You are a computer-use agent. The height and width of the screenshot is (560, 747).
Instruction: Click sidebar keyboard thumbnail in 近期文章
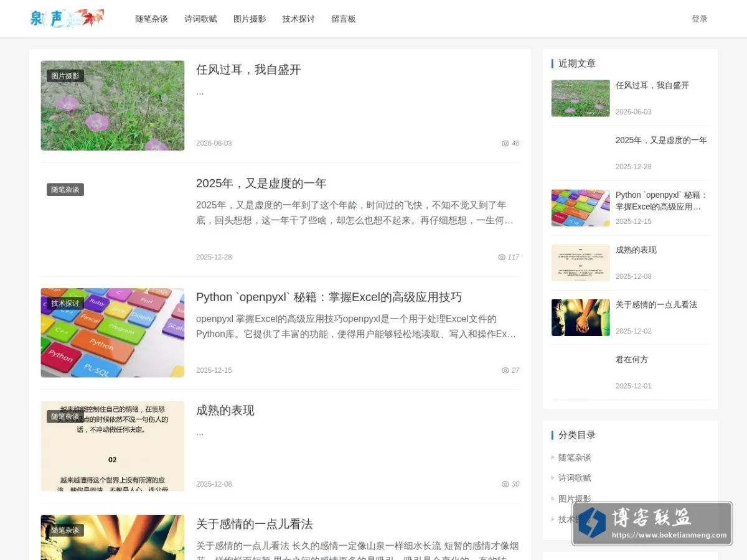point(581,208)
